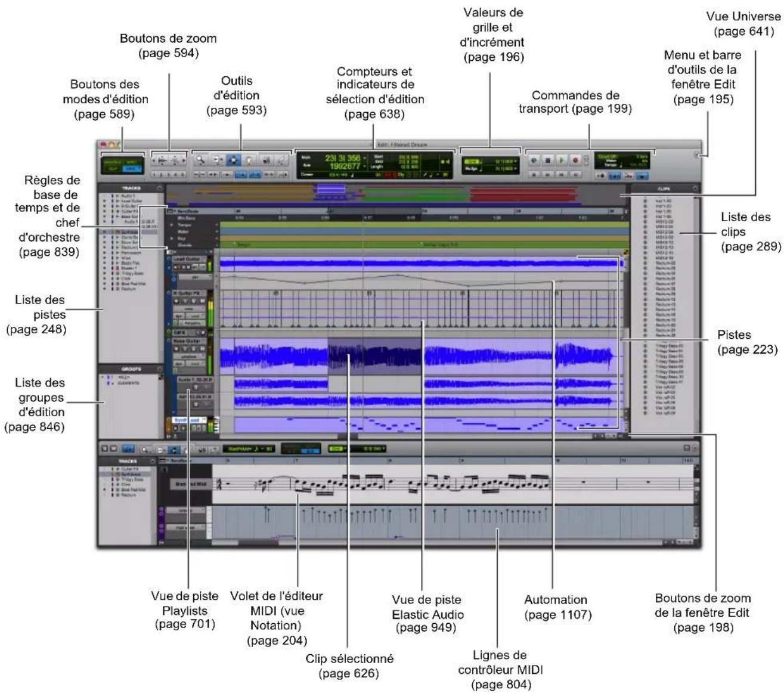
Task: Click the transport Rewind button
Action: coord(547,175)
